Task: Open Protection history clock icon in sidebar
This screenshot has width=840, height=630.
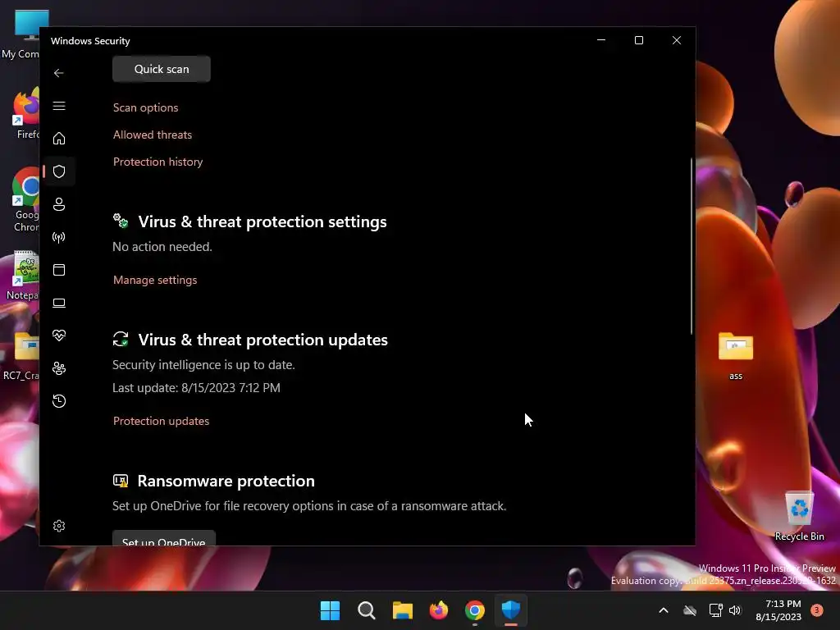Action: pos(59,400)
